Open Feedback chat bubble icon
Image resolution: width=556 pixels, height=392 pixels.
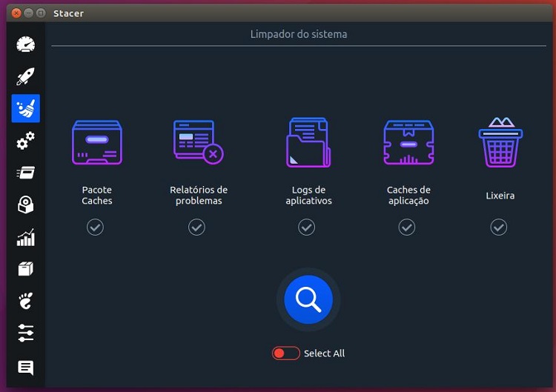pos(25,368)
